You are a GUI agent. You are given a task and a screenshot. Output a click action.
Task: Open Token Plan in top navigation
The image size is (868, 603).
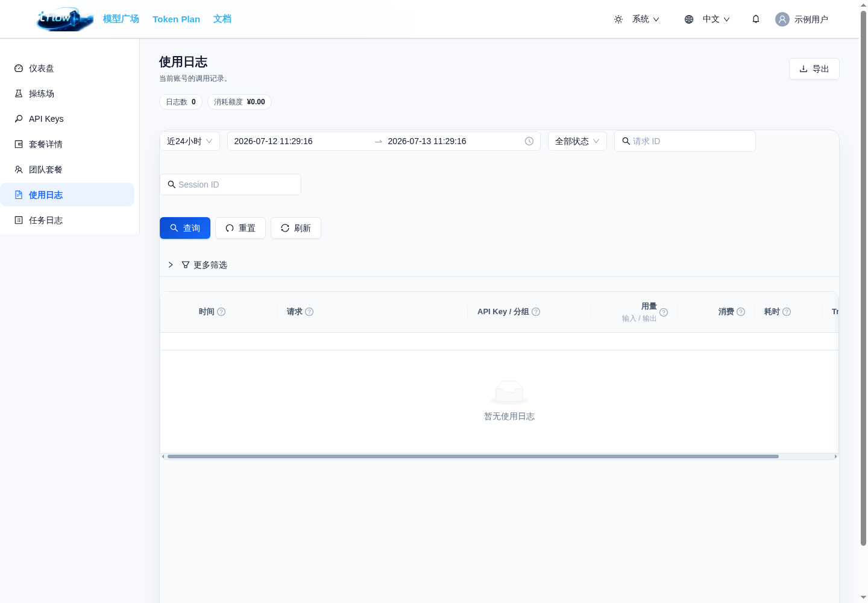[x=176, y=19]
